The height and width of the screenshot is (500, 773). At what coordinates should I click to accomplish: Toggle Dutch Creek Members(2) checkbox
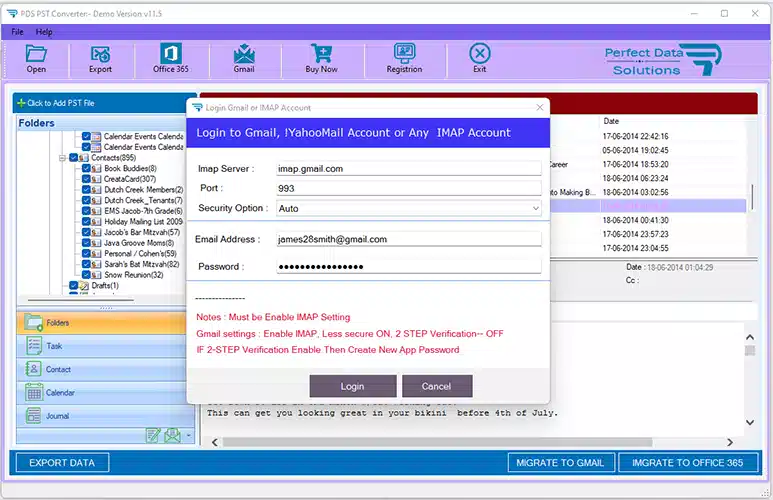(86, 190)
